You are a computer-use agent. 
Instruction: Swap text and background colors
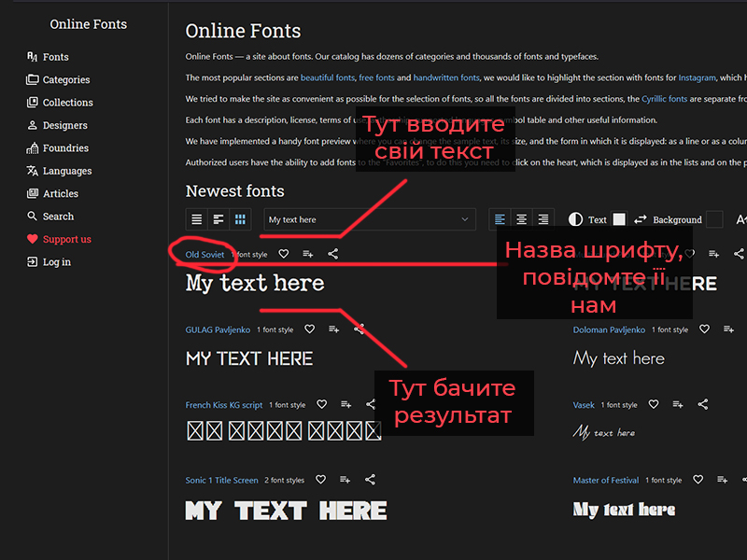[x=641, y=220]
